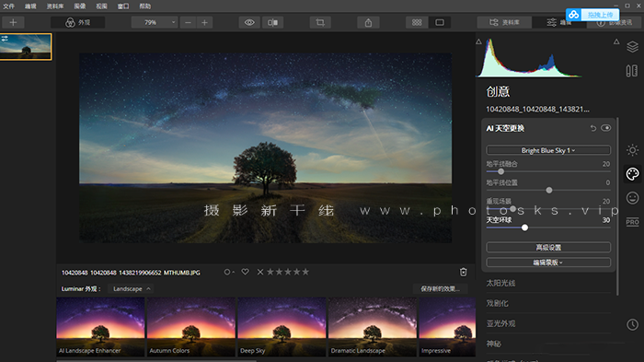Image resolution: width=644 pixels, height=362 pixels.
Task: Switch to single image view
Action: tap(440, 22)
